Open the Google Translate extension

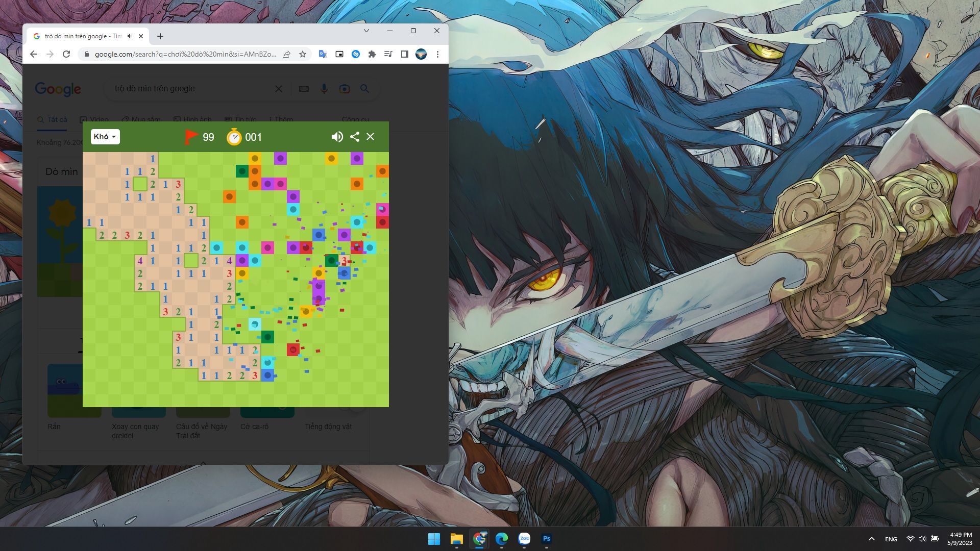tap(323, 54)
